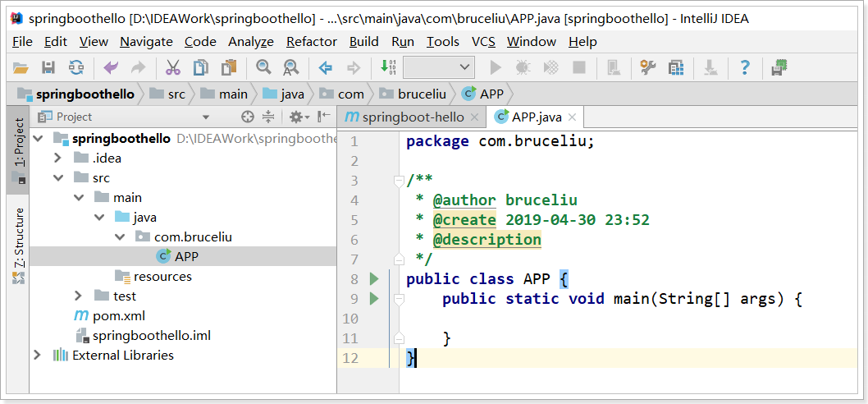The height and width of the screenshot is (404, 868).
Task: Open the Edit menu
Action: point(56,42)
